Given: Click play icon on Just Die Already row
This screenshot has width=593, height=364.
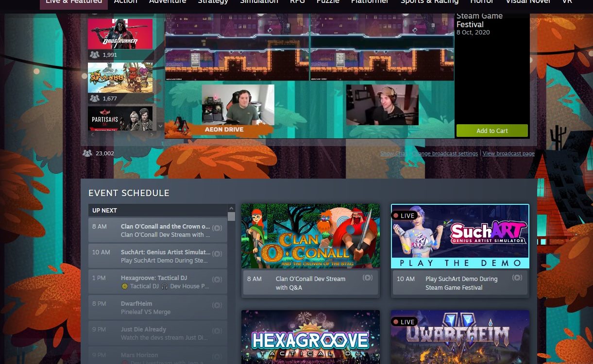Looking at the screenshot, I should pyautogui.click(x=217, y=331).
